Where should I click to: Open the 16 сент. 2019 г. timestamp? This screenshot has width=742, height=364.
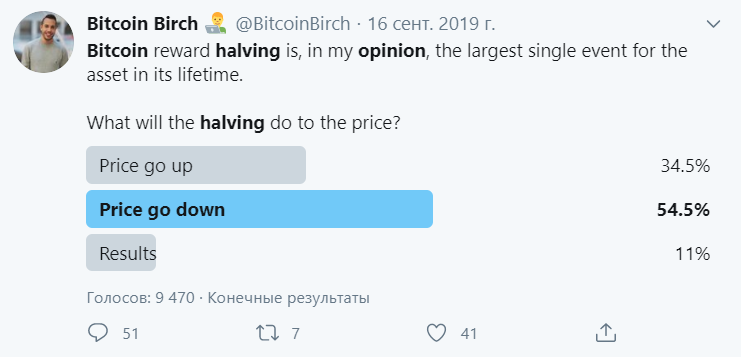pos(431,24)
